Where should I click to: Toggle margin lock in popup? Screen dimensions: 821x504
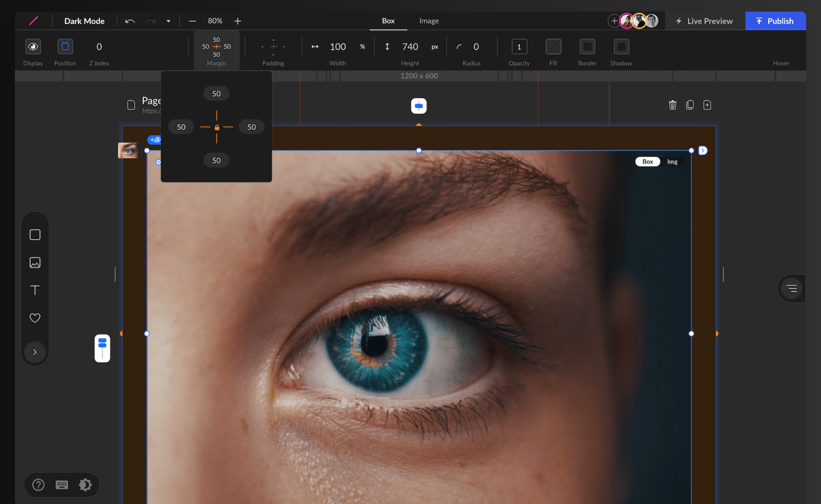pyautogui.click(x=216, y=127)
